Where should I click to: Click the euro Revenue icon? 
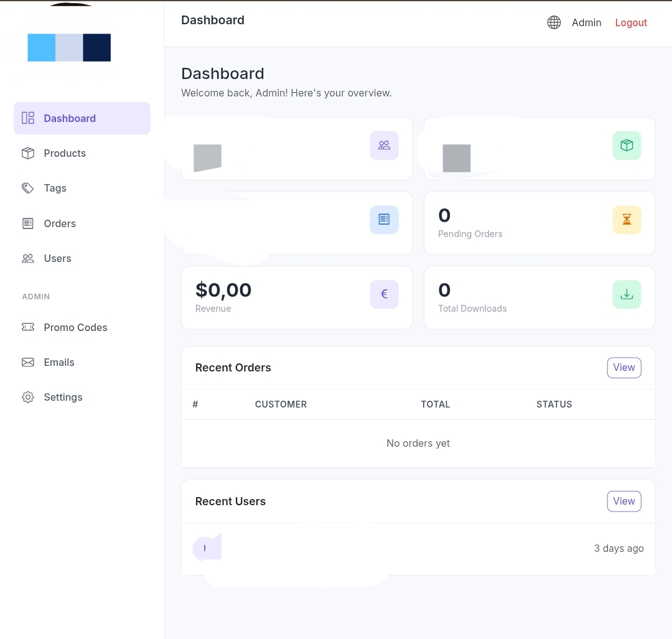point(384,294)
